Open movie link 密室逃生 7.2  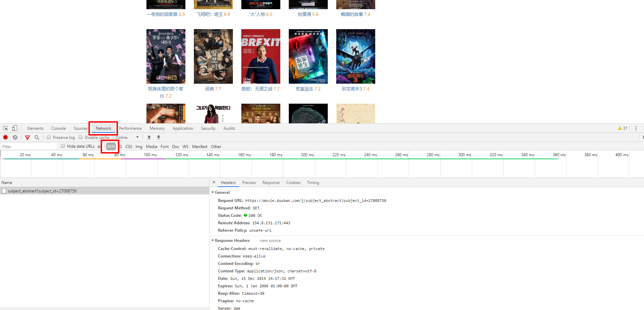308,89
